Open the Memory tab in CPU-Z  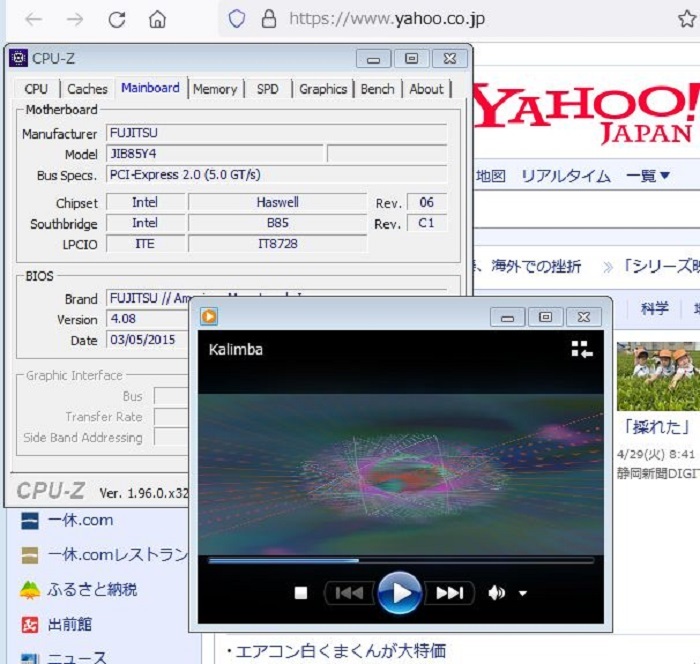(215, 89)
